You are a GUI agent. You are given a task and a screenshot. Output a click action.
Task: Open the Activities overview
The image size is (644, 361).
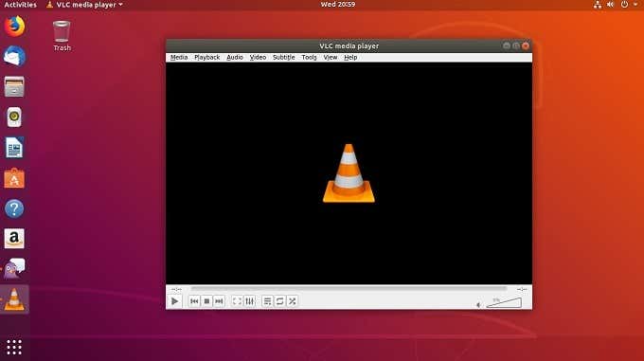(20, 5)
